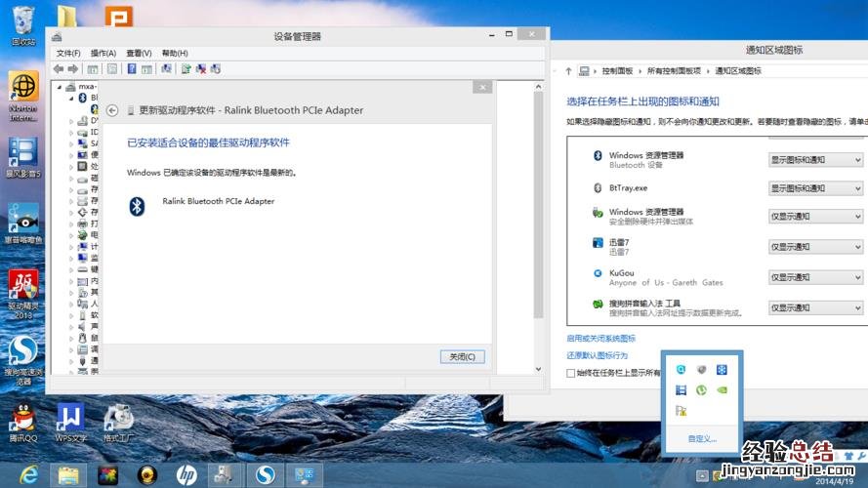868x488 pixels.
Task: Click the Uninstall device toolbar icon with red X
Action: pos(201,68)
